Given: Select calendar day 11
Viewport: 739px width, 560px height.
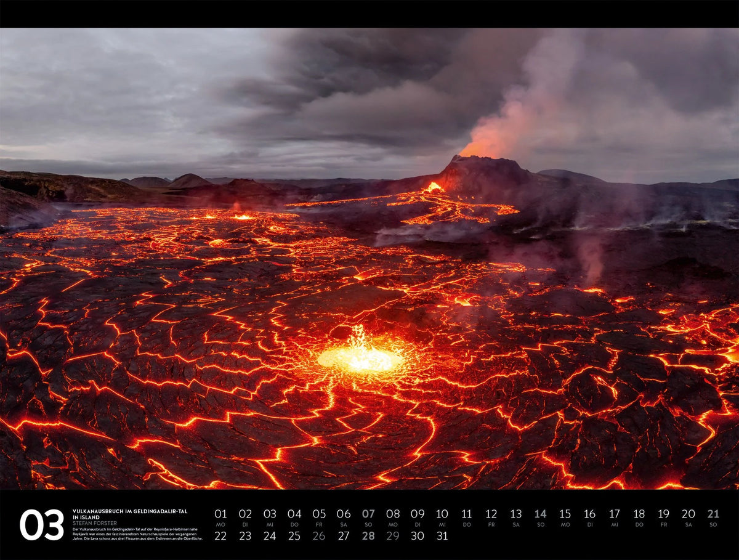Looking at the screenshot, I should [x=467, y=514].
